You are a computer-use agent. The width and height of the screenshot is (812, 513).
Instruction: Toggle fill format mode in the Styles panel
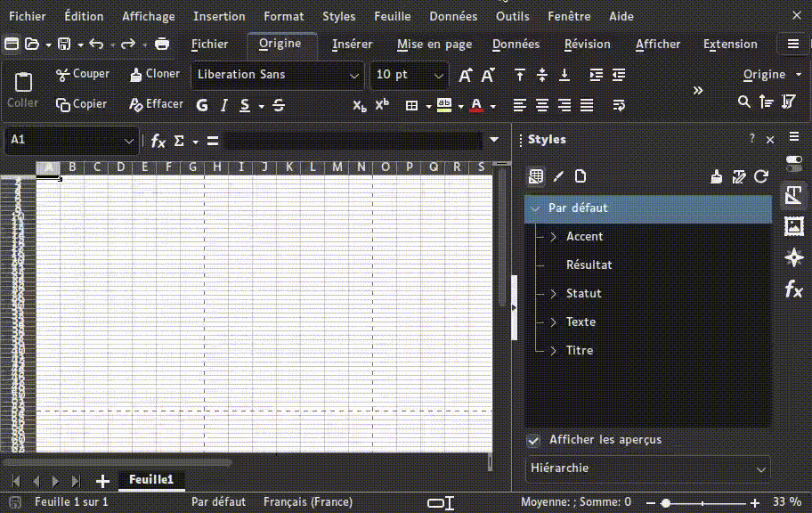pyautogui.click(x=716, y=176)
